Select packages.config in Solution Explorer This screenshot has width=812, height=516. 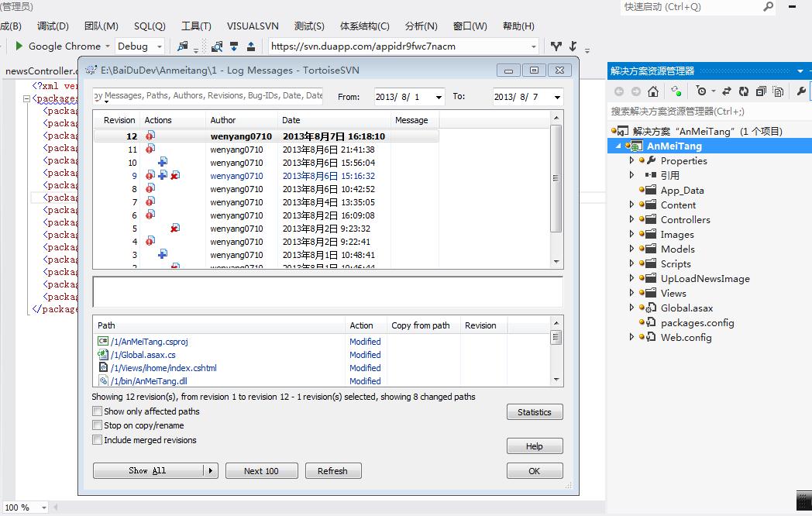pos(697,323)
